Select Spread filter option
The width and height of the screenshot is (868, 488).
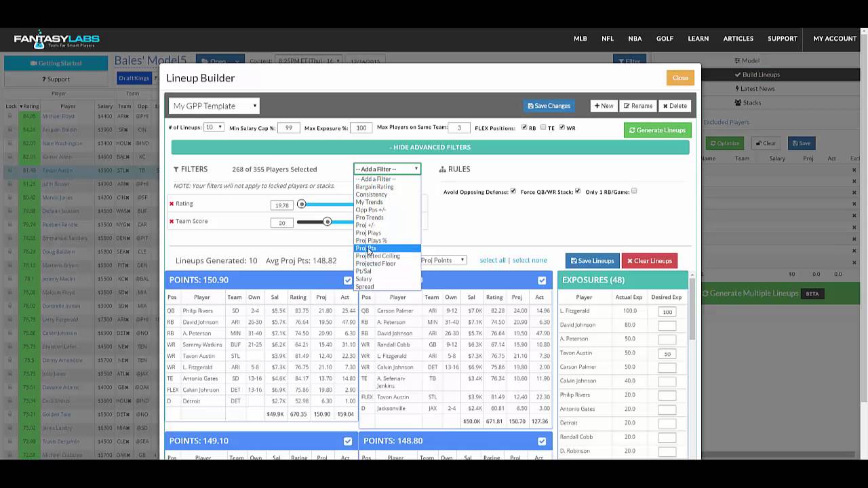pos(365,287)
